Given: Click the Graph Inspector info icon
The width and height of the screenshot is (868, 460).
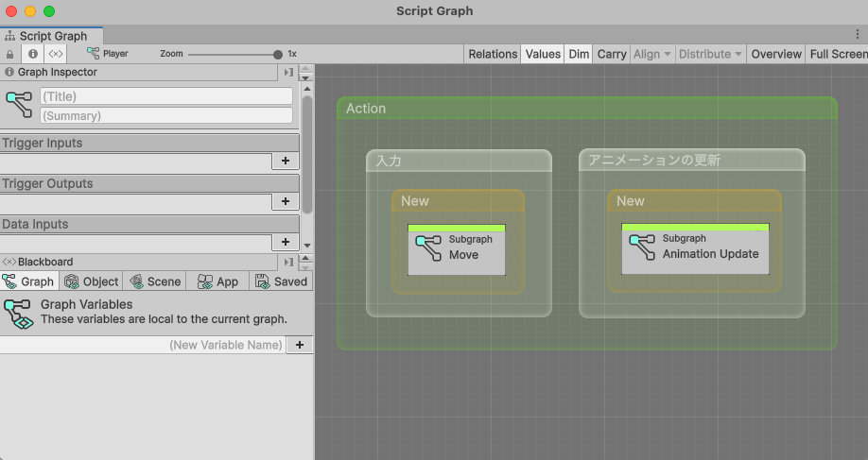Looking at the screenshot, I should click(9, 72).
